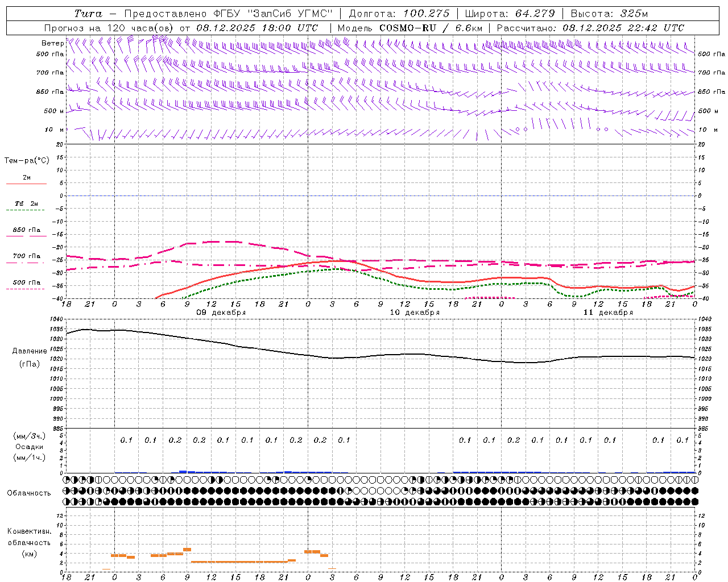Click "700 гПа" entry in temperature legend

[26, 256]
